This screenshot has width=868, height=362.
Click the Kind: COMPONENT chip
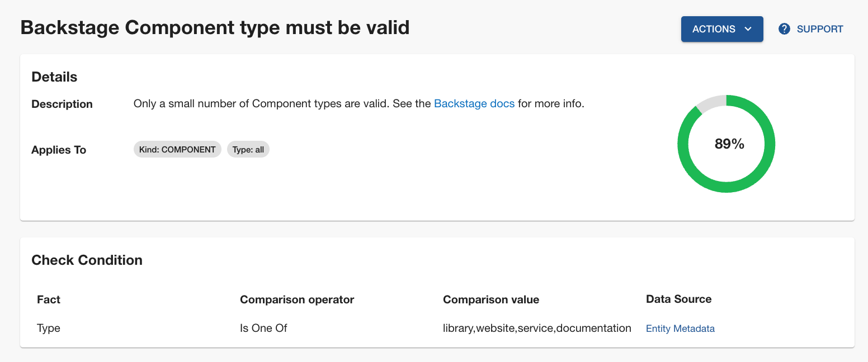point(177,150)
